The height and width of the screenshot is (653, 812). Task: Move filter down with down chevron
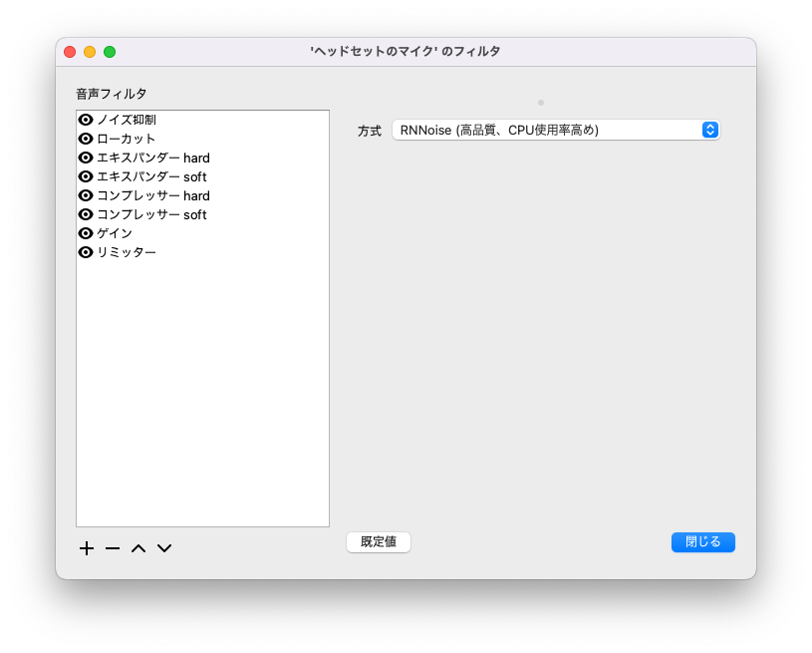[164, 548]
